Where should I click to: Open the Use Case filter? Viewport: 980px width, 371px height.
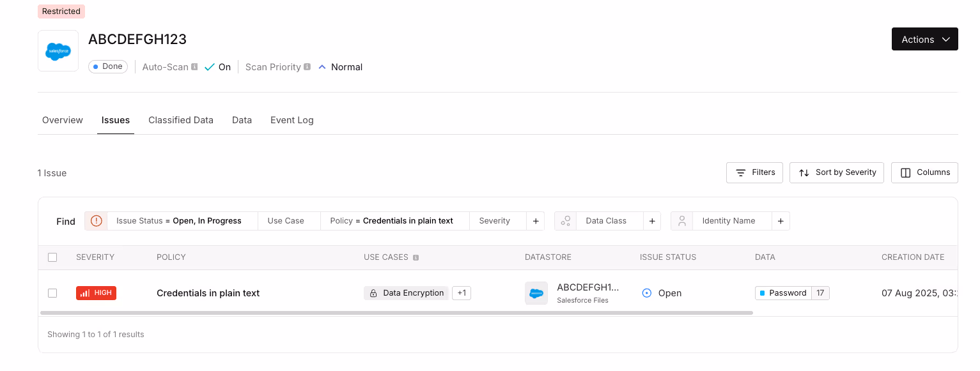pyautogui.click(x=290, y=221)
